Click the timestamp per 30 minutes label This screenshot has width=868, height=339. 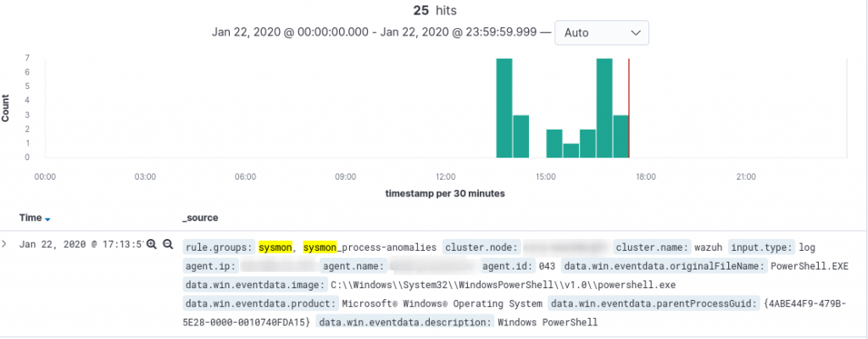coord(445,194)
